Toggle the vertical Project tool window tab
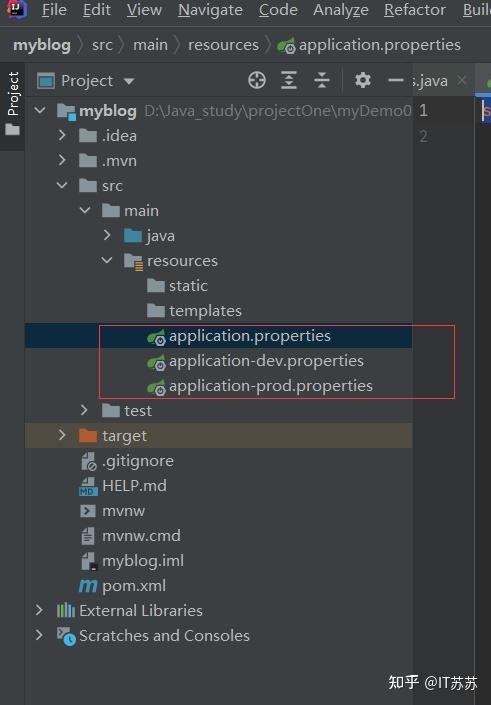491x705 pixels. pyautogui.click(x=13, y=104)
